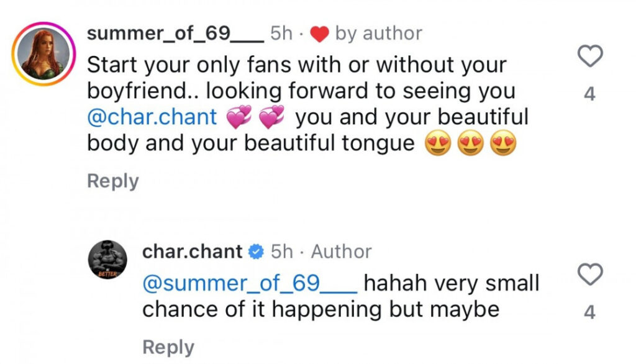Click the verified badge next to char.chant
This screenshot has width=636, height=364.
(255, 252)
